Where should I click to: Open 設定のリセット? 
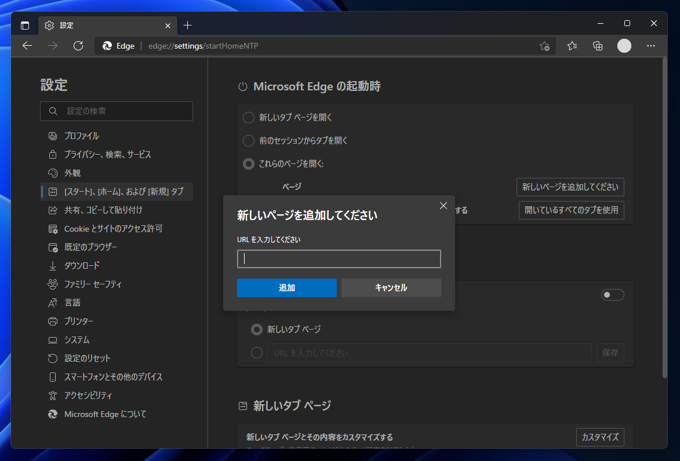coord(116,358)
